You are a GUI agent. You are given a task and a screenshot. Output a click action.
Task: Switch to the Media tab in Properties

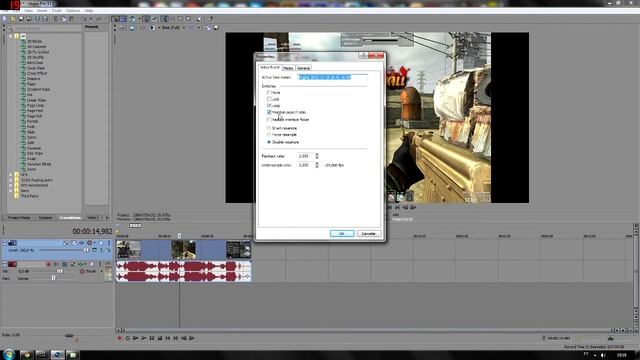point(288,68)
